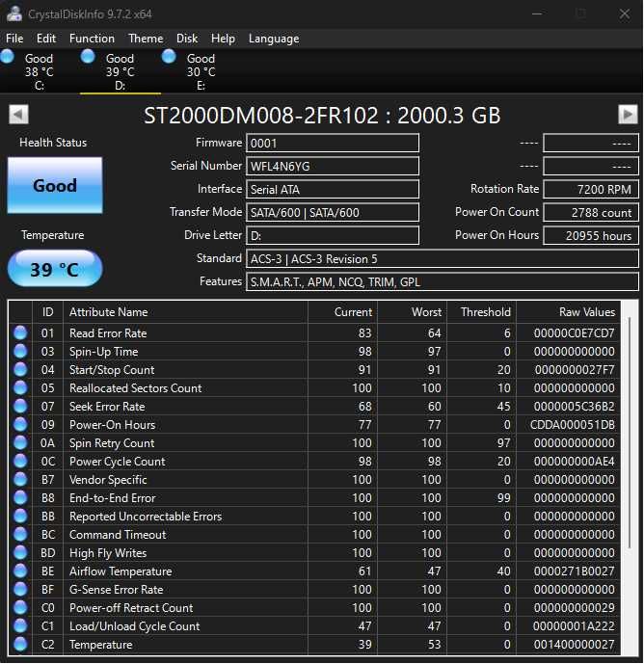Click status orb for Seek Error Rate
Screen dimensions: 644x664
click(x=20, y=406)
